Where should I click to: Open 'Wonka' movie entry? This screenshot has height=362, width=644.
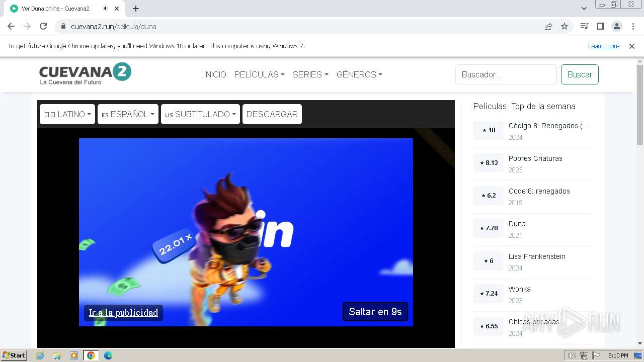coord(519,289)
